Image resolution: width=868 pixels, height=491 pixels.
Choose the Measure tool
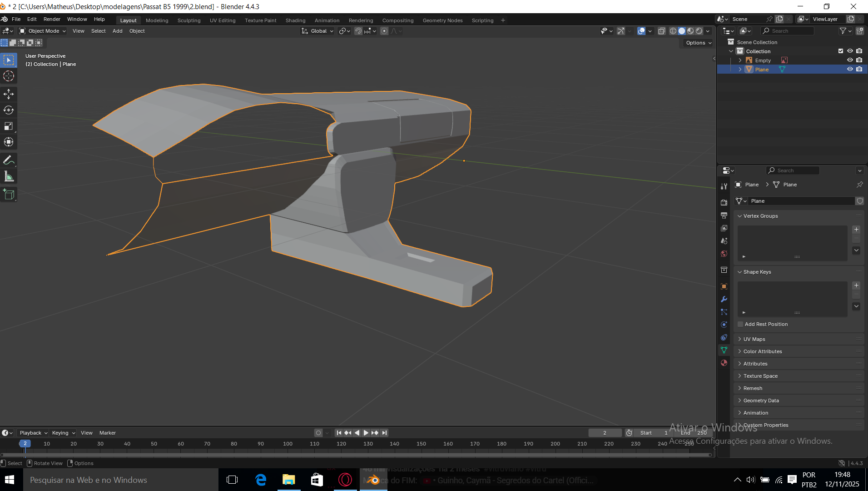coord(9,176)
